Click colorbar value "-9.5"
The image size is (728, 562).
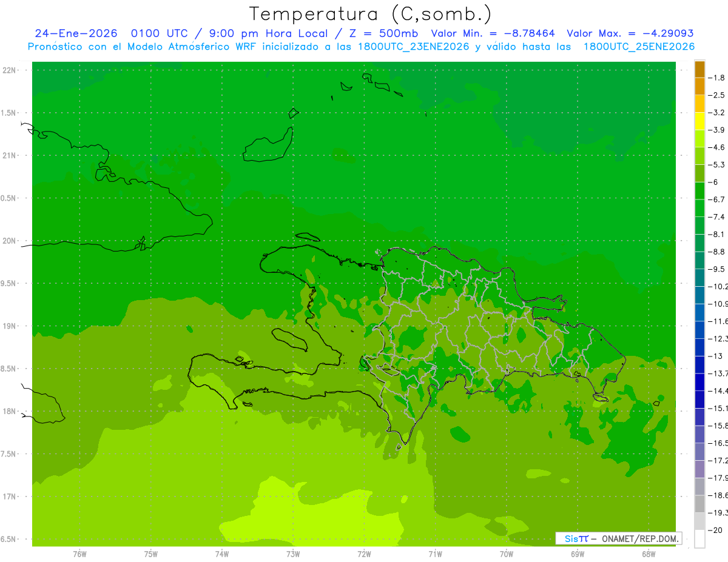click(716, 269)
